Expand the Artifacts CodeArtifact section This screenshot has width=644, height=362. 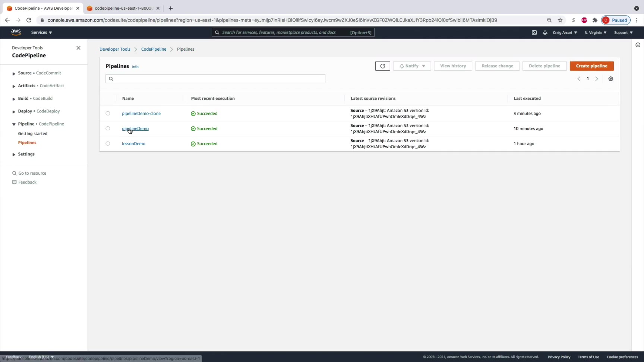click(14, 86)
